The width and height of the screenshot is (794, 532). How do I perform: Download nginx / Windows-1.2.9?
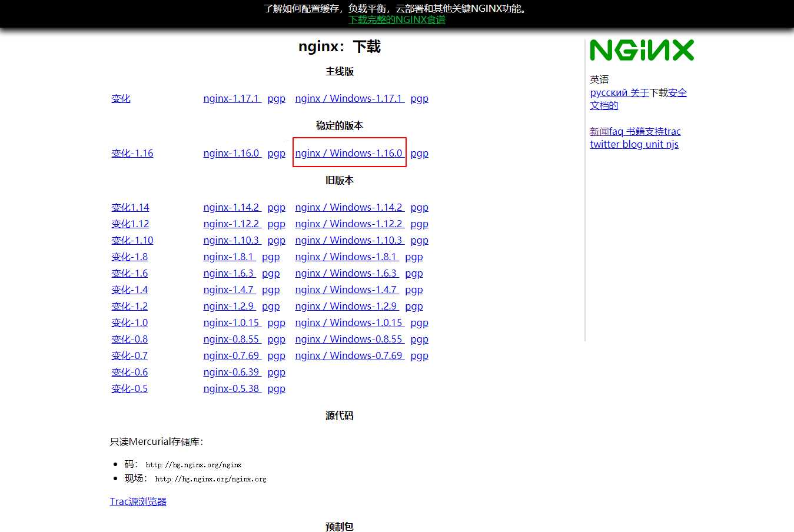[x=347, y=306]
